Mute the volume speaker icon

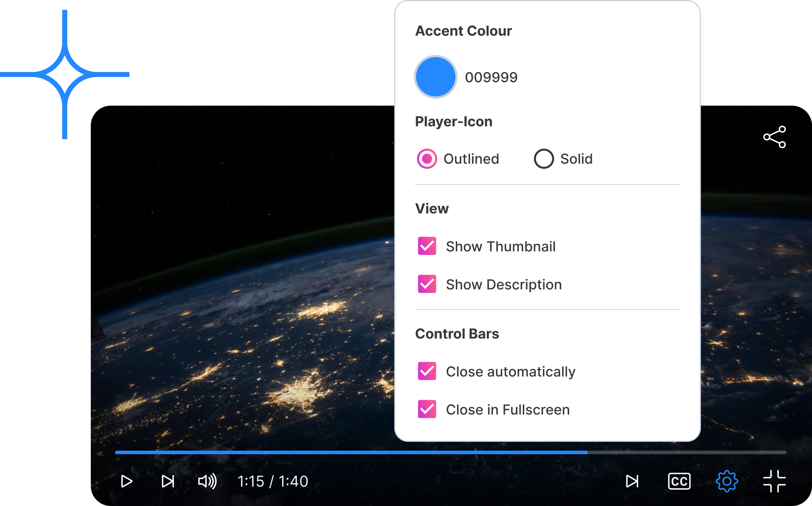point(207,481)
